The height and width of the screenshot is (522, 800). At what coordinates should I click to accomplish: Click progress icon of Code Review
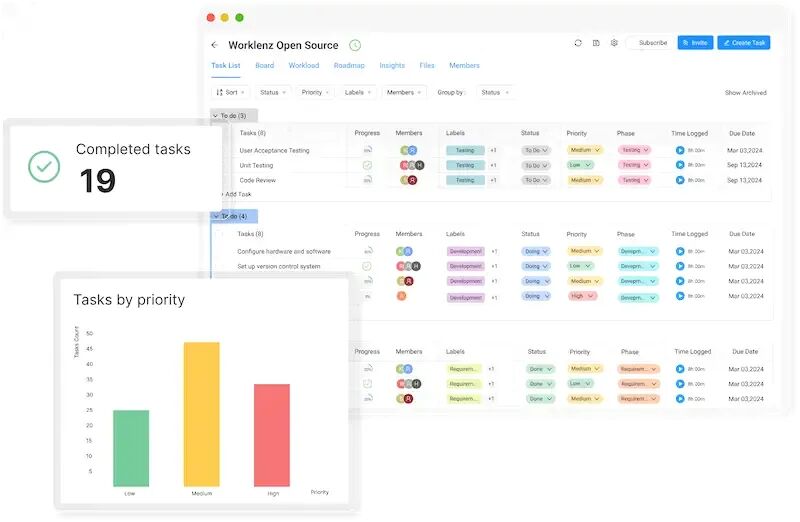pos(367,180)
